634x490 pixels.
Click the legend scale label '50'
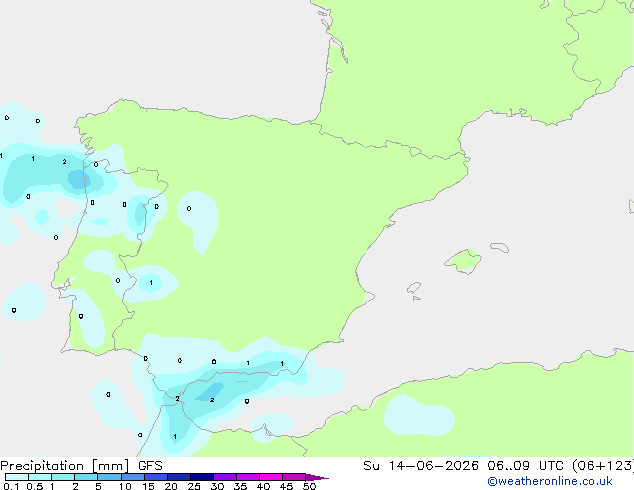[309, 486]
